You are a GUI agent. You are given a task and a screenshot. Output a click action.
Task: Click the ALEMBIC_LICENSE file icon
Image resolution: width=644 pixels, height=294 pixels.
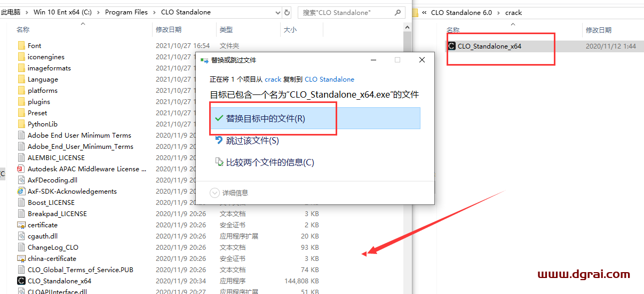[21, 158]
